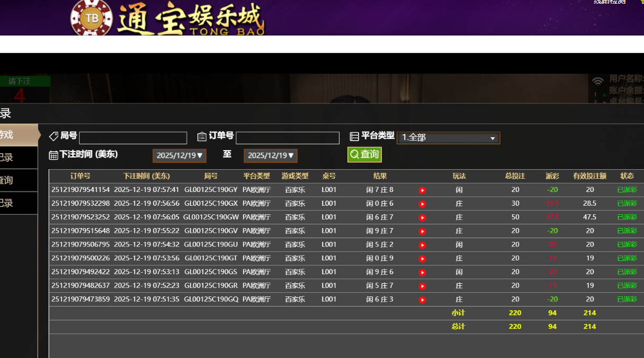Play video replay for round GL00125C190GU
Screen dimensions: 644x358
422,245
